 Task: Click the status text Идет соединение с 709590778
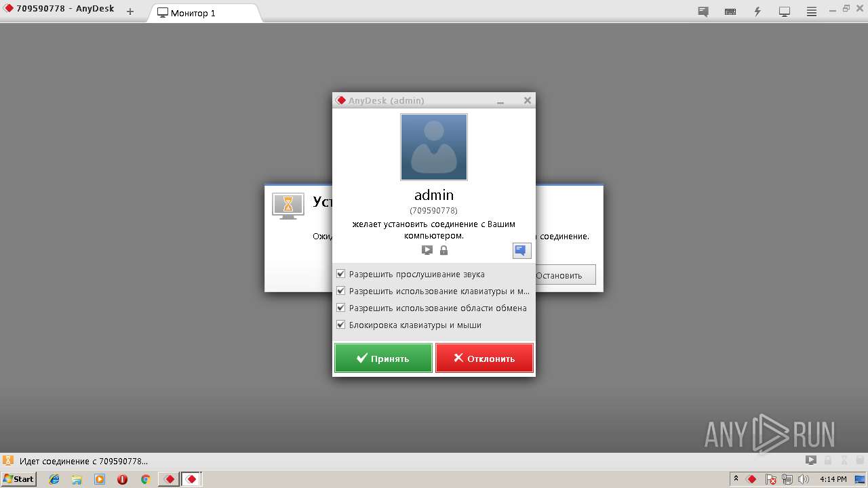click(83, 461)
